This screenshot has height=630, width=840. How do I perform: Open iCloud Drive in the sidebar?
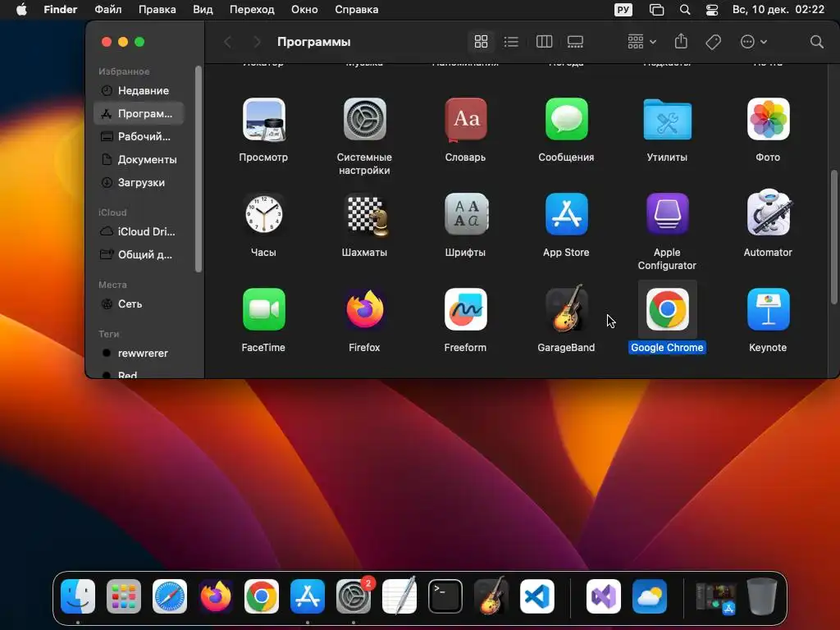click(139, 231)
